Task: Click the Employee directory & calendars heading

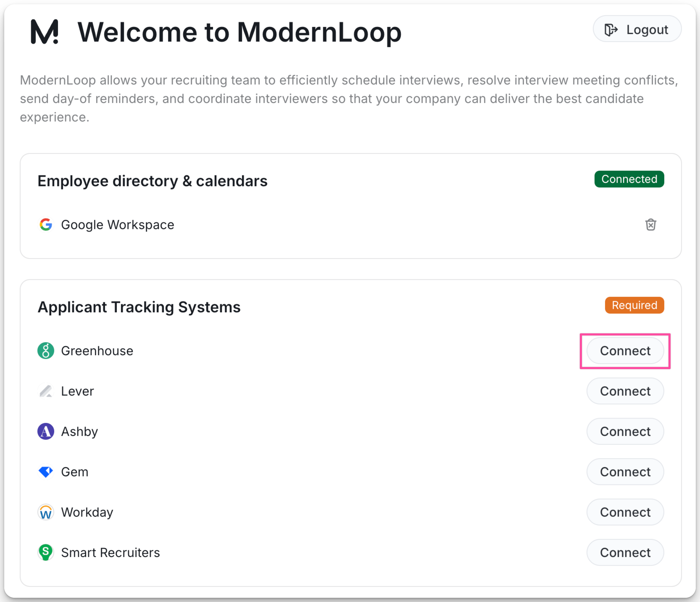Action: point(152,181)
